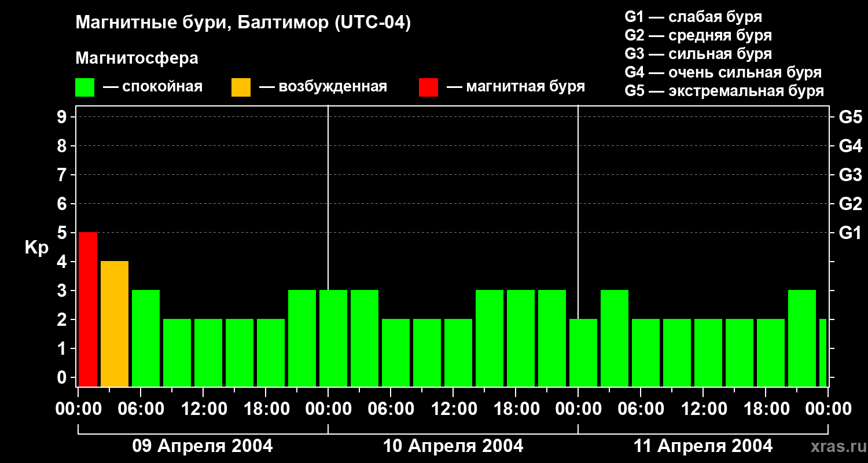868x463 pixels.
Task: Select the 12:00–15:00 bar on 11 April
Action: pyautogui.click(x=708, y=352)
